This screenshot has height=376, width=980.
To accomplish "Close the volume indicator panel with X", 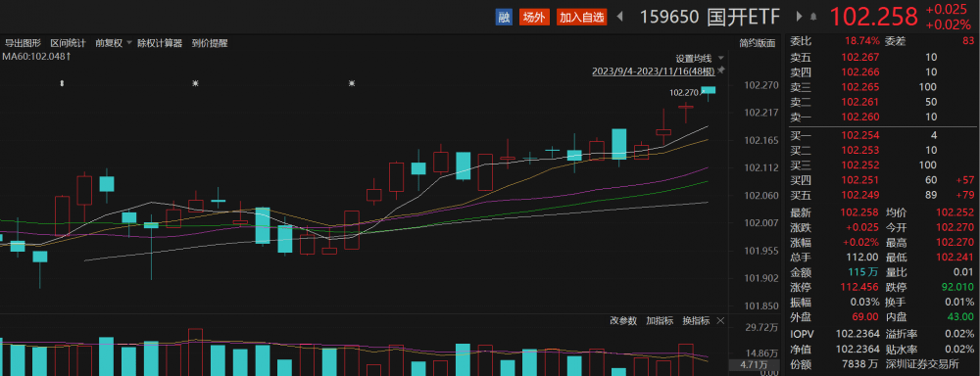I will 719,320.
